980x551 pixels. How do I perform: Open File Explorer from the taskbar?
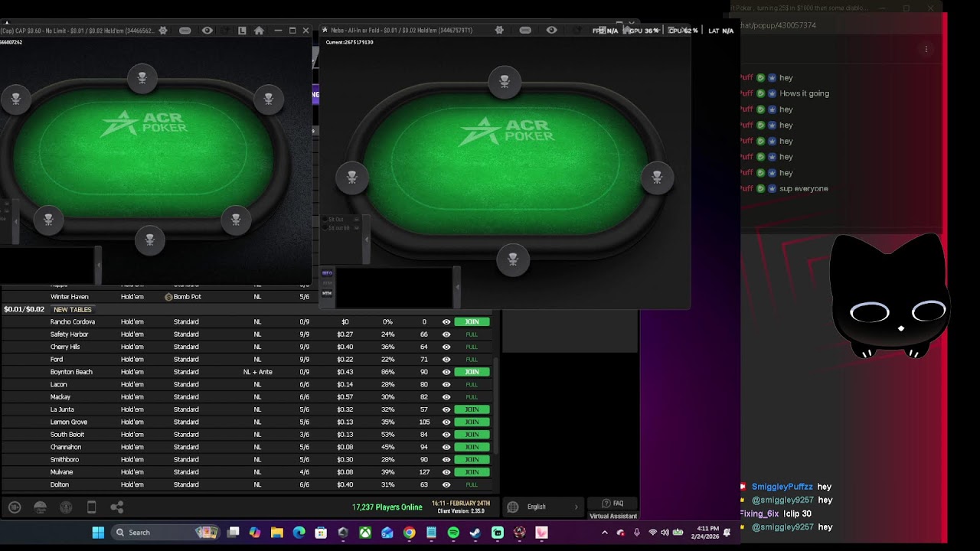(276, 533)
